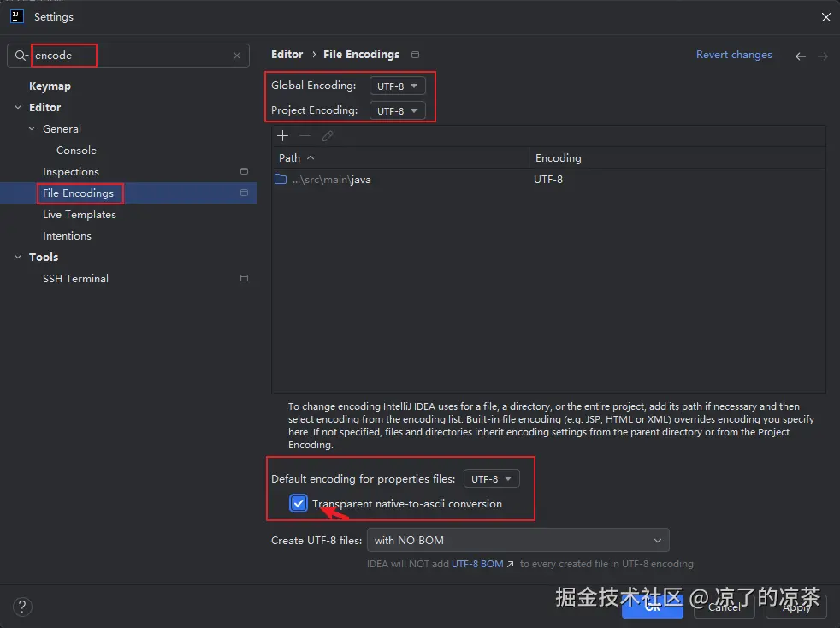Viewport: 840px width, 628px height.
Task: Collapse the Tools tree node
Action: click(18, 257)
